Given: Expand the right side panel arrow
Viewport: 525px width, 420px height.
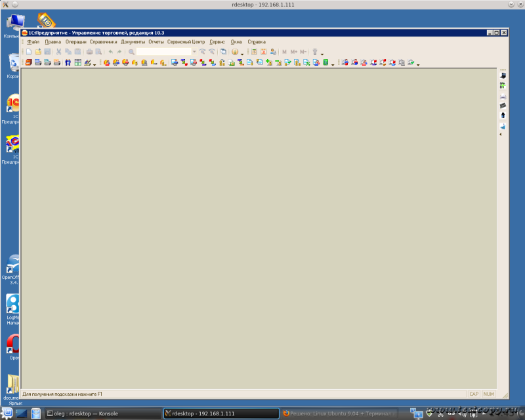Looking at the screenshot, I should pos(500,134).
